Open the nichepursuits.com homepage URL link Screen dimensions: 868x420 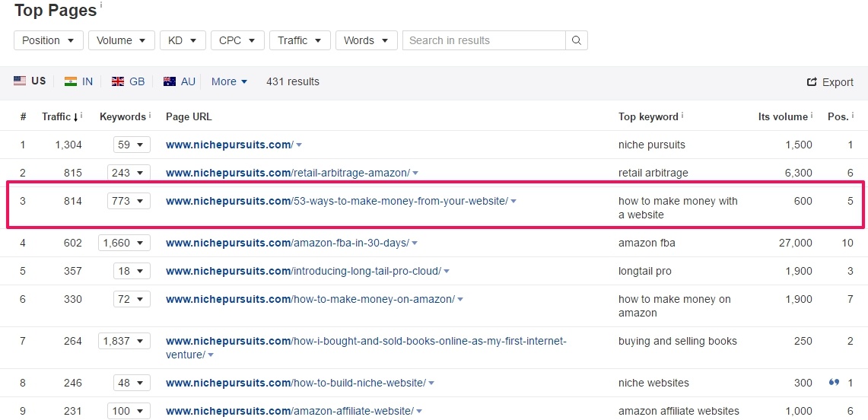(230, 145)
